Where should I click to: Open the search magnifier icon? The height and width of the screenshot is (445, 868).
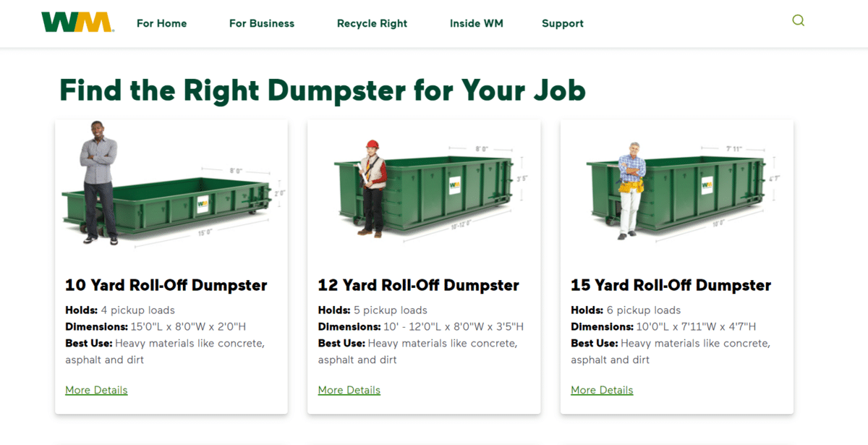pos(798,21)
